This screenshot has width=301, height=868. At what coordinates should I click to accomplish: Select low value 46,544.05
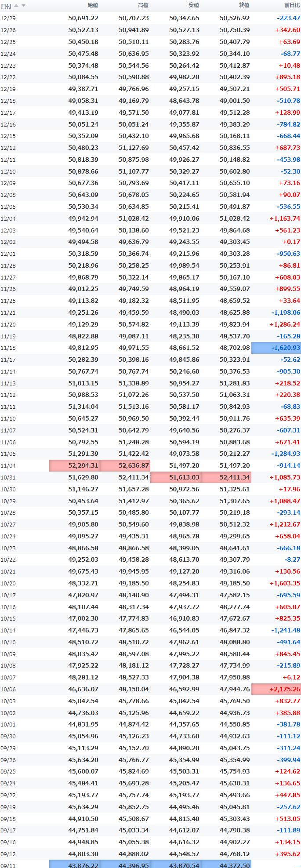184,630
